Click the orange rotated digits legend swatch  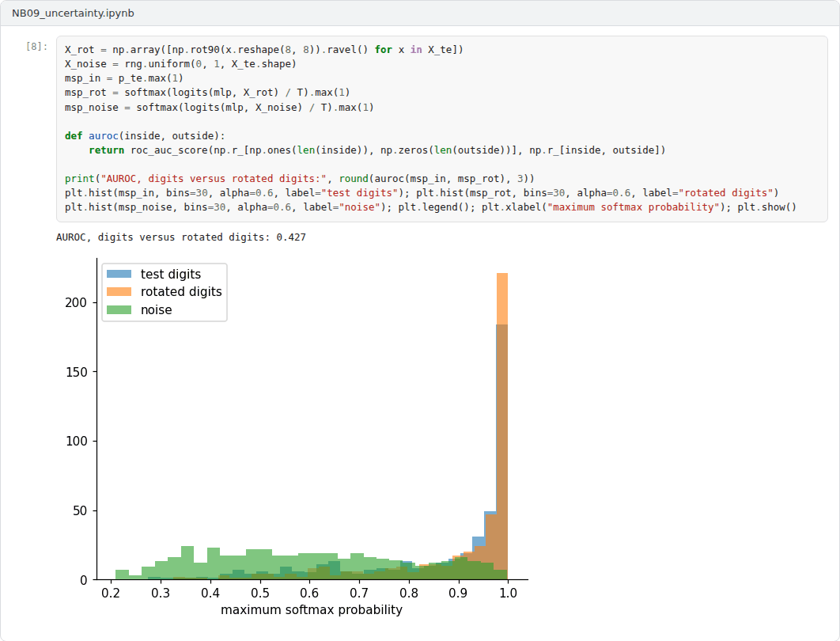119,291
